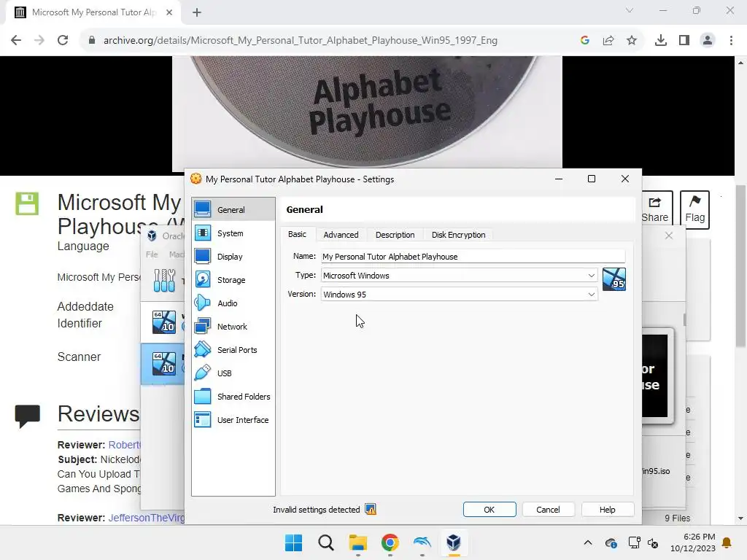The width and height of the screenshot is (747, 560).
Task: Open the System settings category
Action: 233,233
